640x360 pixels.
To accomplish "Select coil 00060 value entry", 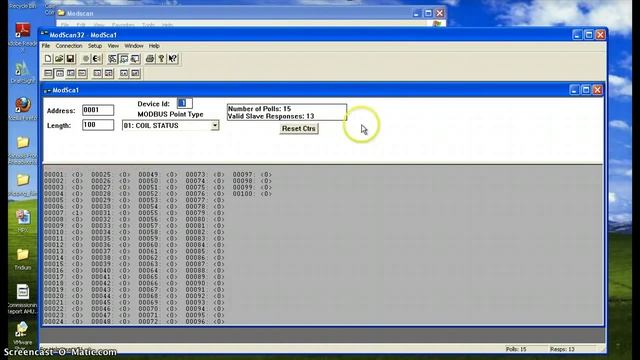I will [x=171, y=244].
